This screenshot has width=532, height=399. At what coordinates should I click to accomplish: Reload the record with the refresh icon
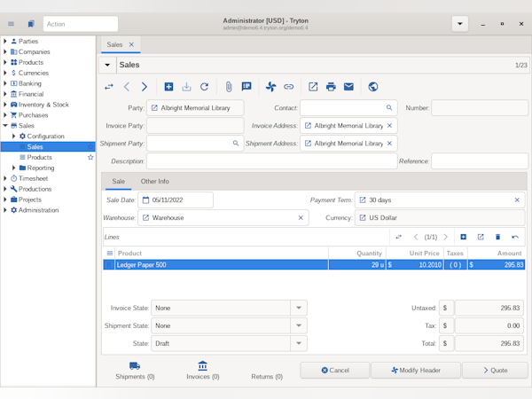coord(204,87)
